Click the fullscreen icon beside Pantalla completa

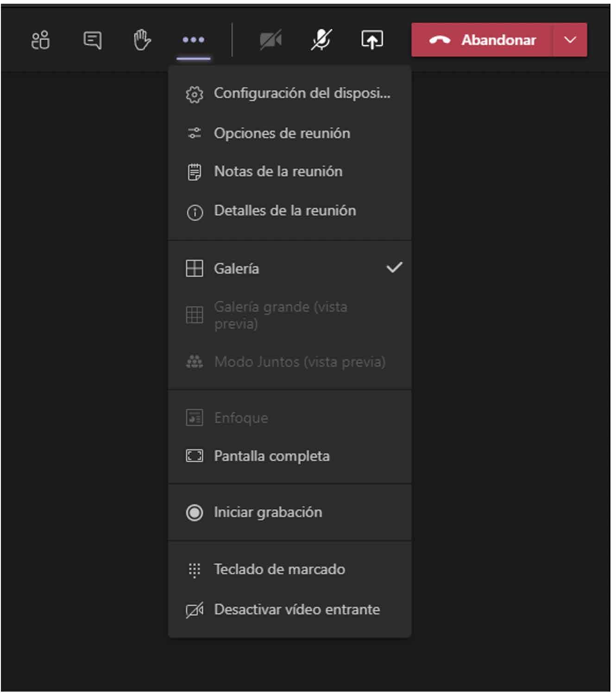(x=195, y=456)
